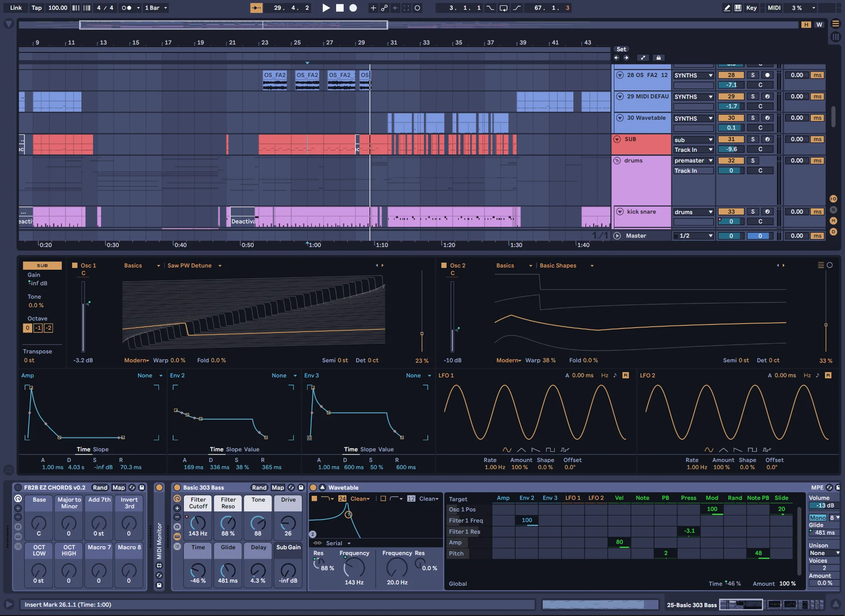Select square waveform shape for LFO 1
The width and height of the screenshot is (845, 616).
pyautogui.click(x=550, y=450)
